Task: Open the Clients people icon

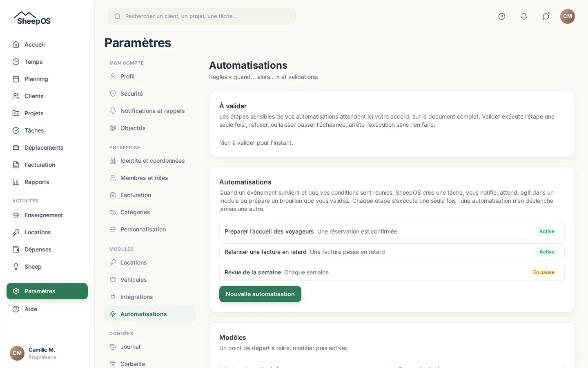Action: (16, 96)
